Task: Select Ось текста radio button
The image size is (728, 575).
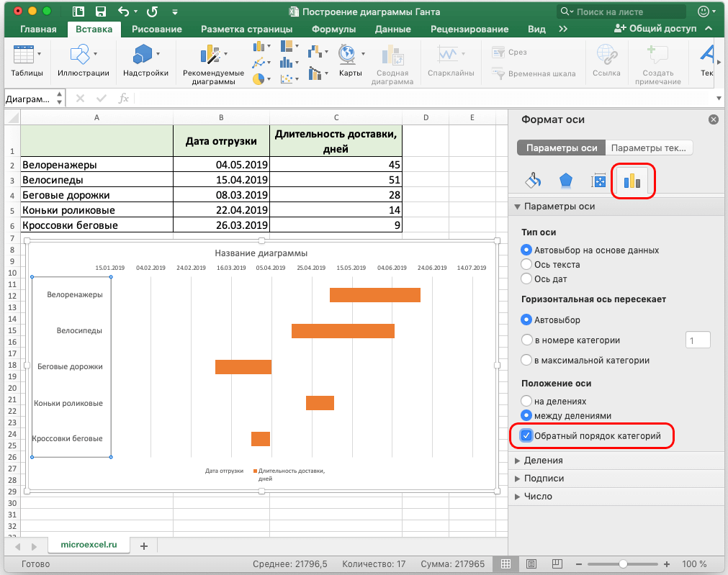Action: point(526,265)
